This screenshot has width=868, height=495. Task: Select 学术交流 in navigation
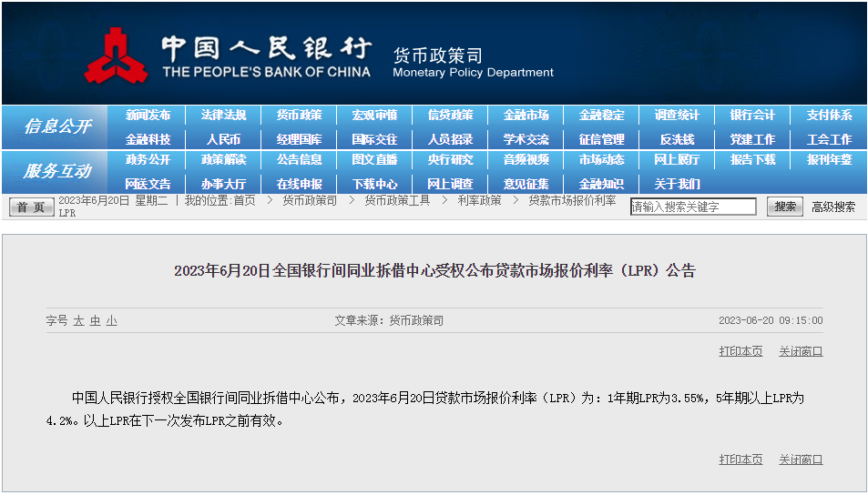pos(526,139)
